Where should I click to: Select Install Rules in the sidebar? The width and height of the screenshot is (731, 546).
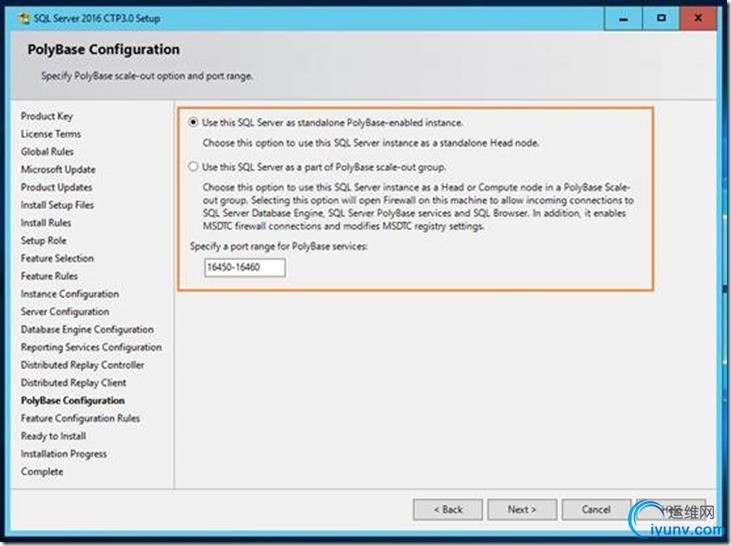46,223
